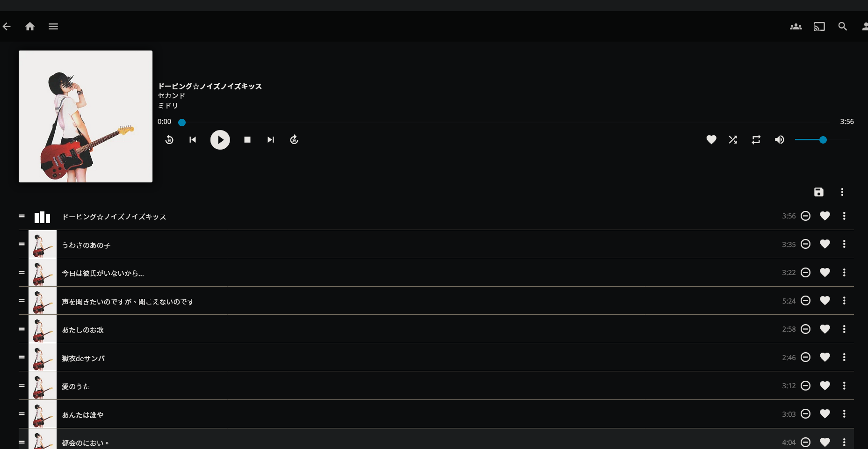
Task: Open options menu for 愛のうた
Action: pos(844,386)
